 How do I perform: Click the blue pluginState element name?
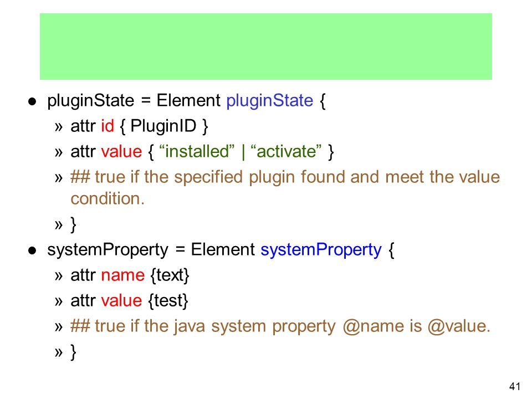coord(269,101)
